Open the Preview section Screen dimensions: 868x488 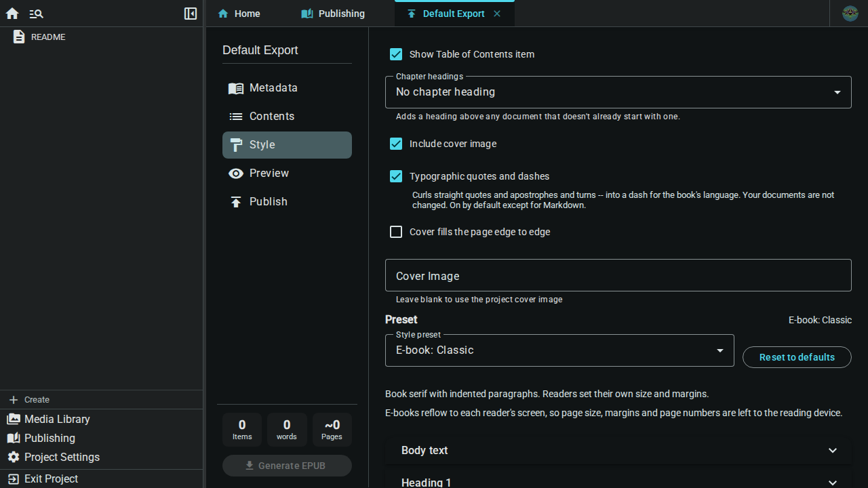[x=287, y=174]
